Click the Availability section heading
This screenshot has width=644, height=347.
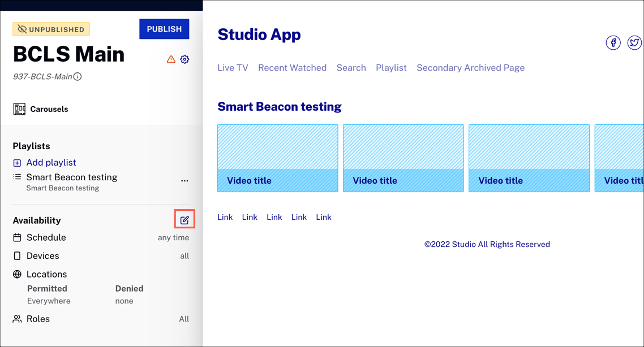pos(37,220)
